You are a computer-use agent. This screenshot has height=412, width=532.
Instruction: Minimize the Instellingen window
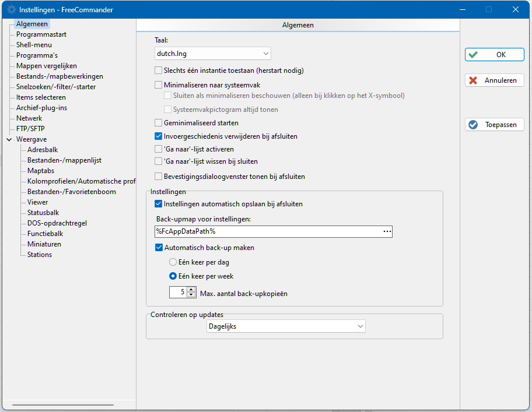click(x=462, y=9)
